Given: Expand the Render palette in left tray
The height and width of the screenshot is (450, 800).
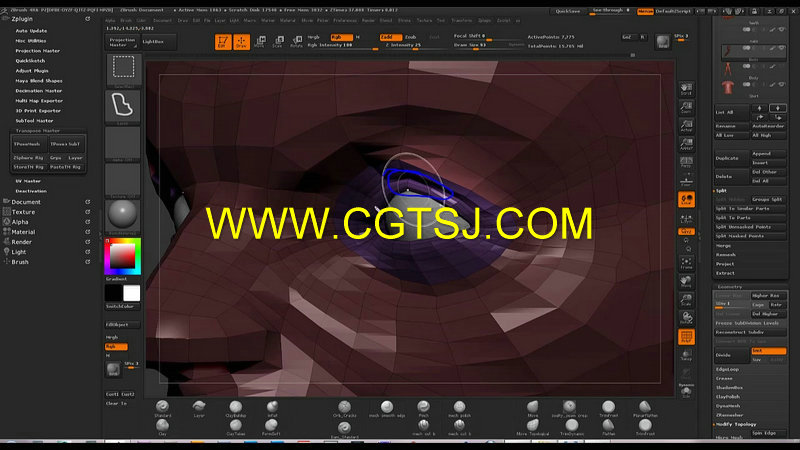Looking at the screenshot, I should (x=21, y=242).
